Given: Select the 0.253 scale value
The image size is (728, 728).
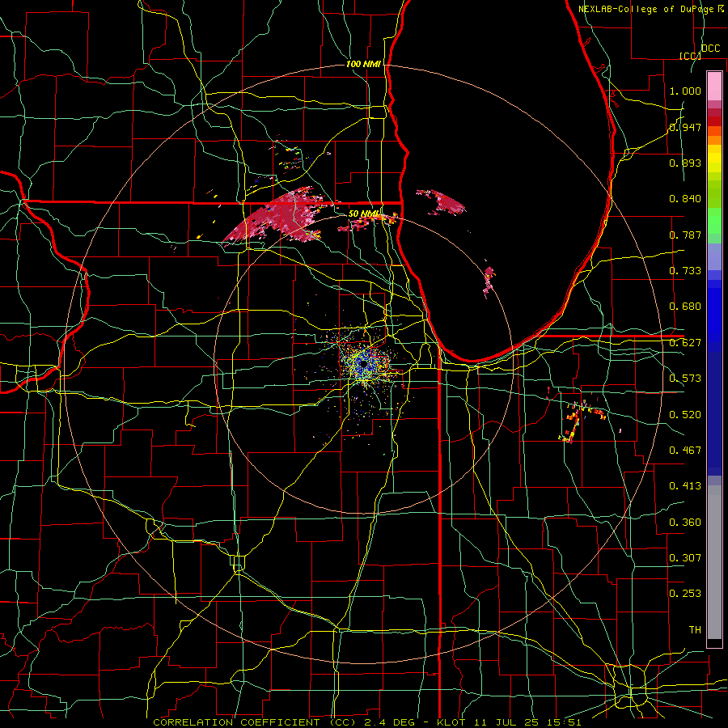Looking at the screenshot, I should pyautogui.click(x=685, y=594).
